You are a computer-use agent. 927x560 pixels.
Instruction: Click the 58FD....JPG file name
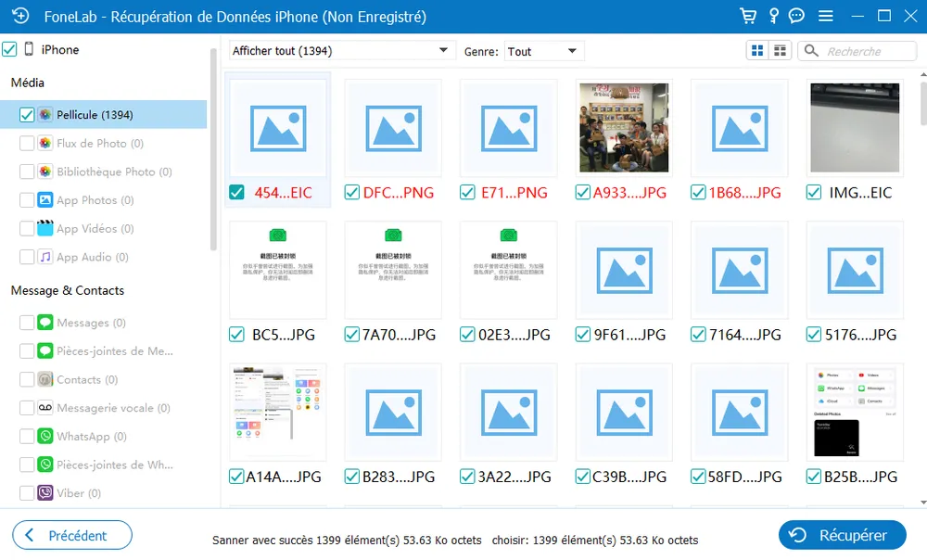click(x=745, y=477)
